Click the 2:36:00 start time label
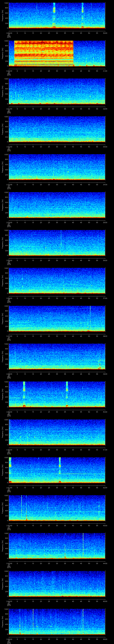This screenshot has width=114, height=644. click(9, 298)
